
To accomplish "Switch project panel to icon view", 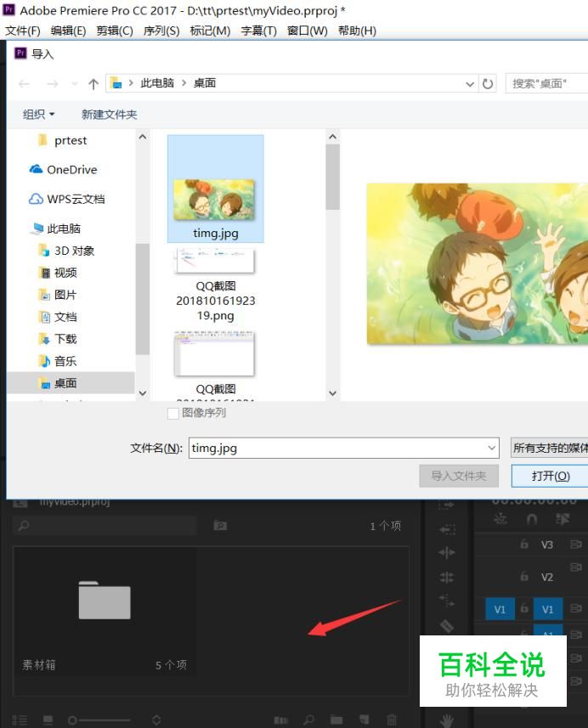I will pos(48,720).
